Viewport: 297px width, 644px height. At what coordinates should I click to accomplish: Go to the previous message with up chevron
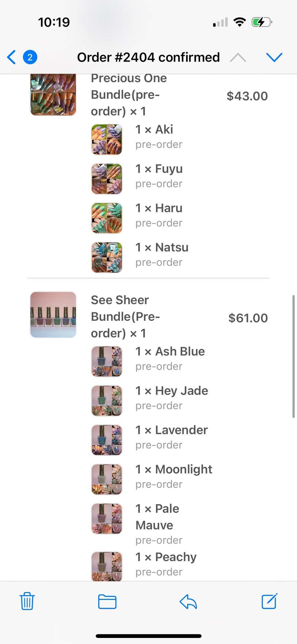coord(238,57)
